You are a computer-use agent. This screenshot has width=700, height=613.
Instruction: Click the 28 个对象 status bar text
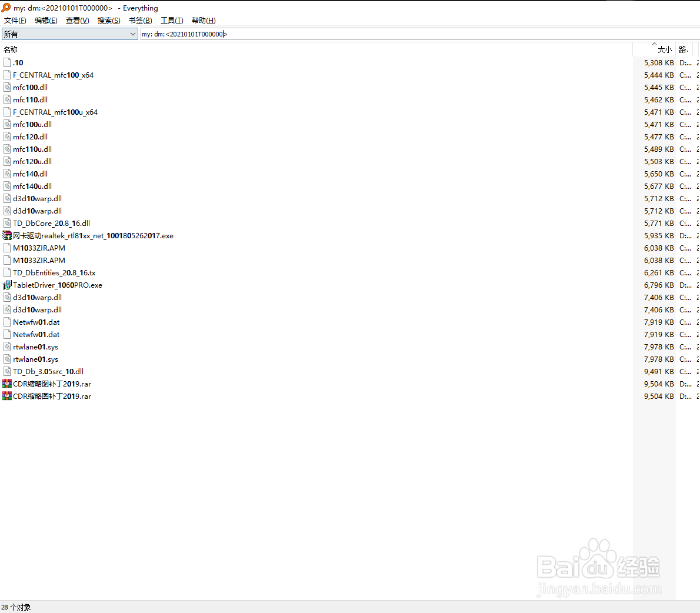(16, 607)
